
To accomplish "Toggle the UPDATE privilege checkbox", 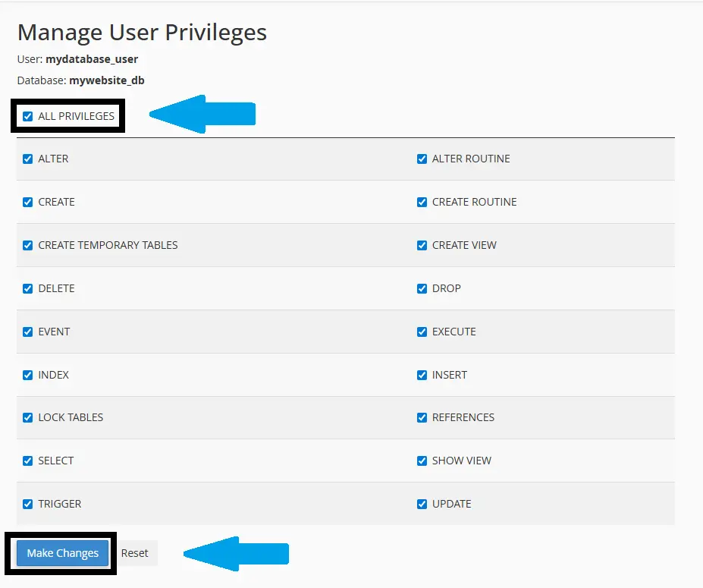I will click(x=422, y=504).
